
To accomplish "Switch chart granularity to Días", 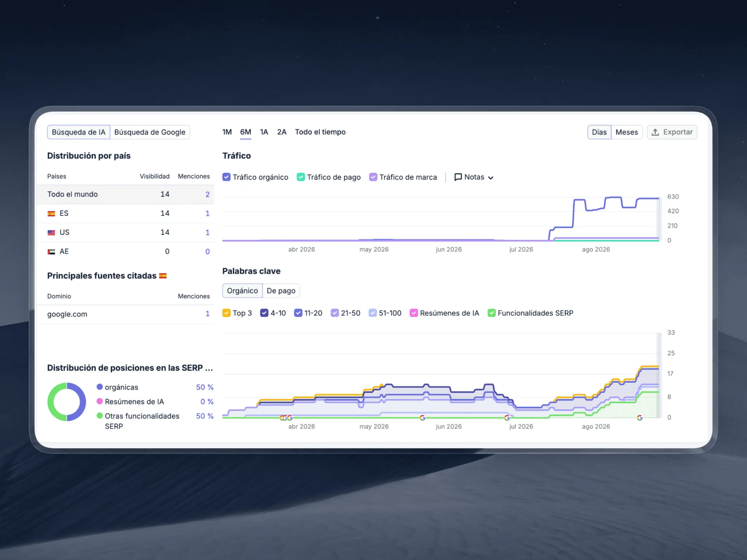I will (x=599, y=132).
